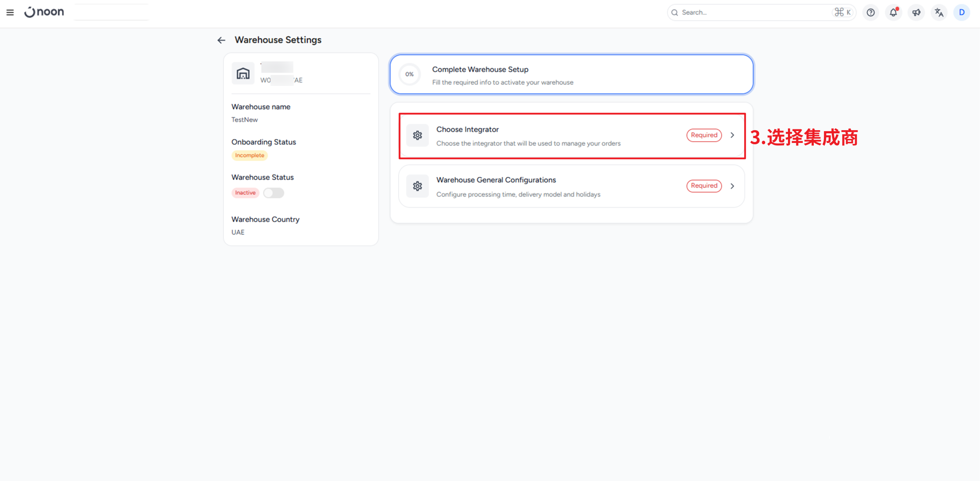Viewport: 980px width, 481px height.
Task: Click the warehouse building icon
Action: pyautogui.click(x=243, y=73)
